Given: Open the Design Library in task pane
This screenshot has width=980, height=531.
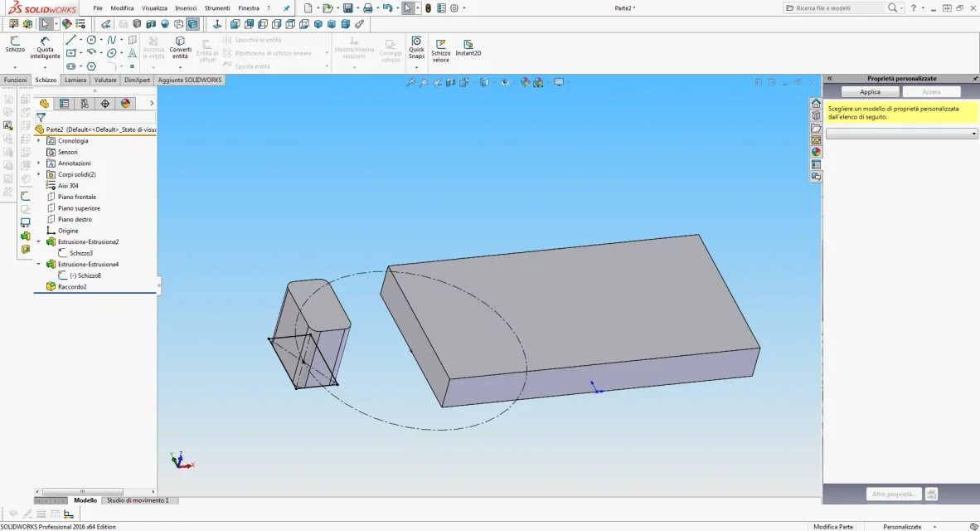Looking at the screenshot, I should 816,115.
